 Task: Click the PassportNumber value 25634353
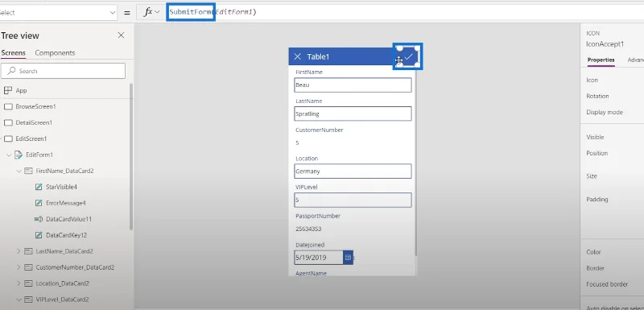[x=308, y=229]
